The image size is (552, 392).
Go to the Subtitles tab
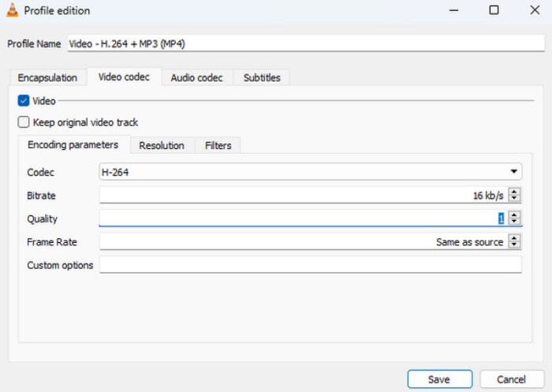262,77
